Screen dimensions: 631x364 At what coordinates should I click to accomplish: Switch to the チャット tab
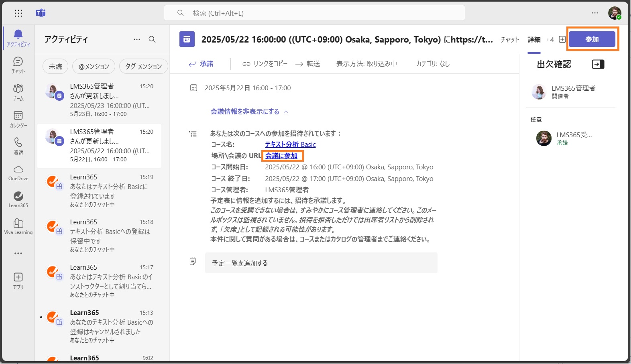point(510,39)
